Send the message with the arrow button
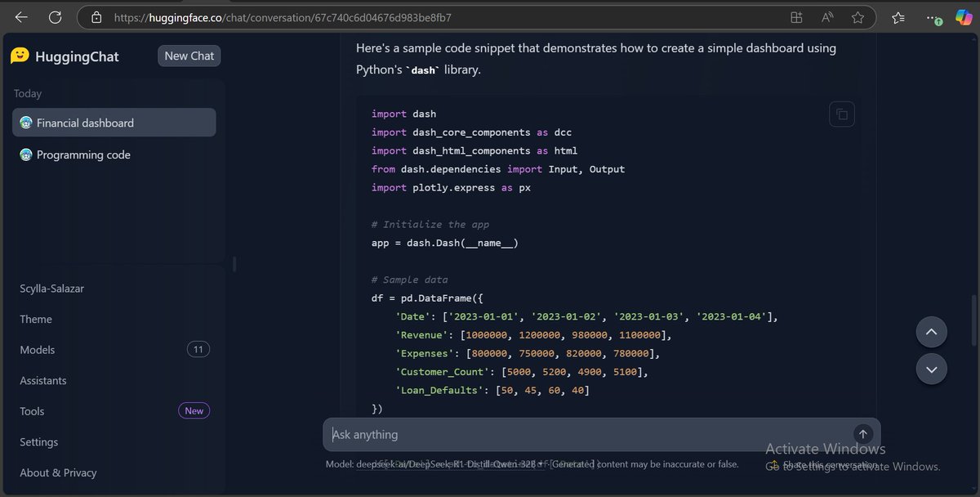 point(862,434)
